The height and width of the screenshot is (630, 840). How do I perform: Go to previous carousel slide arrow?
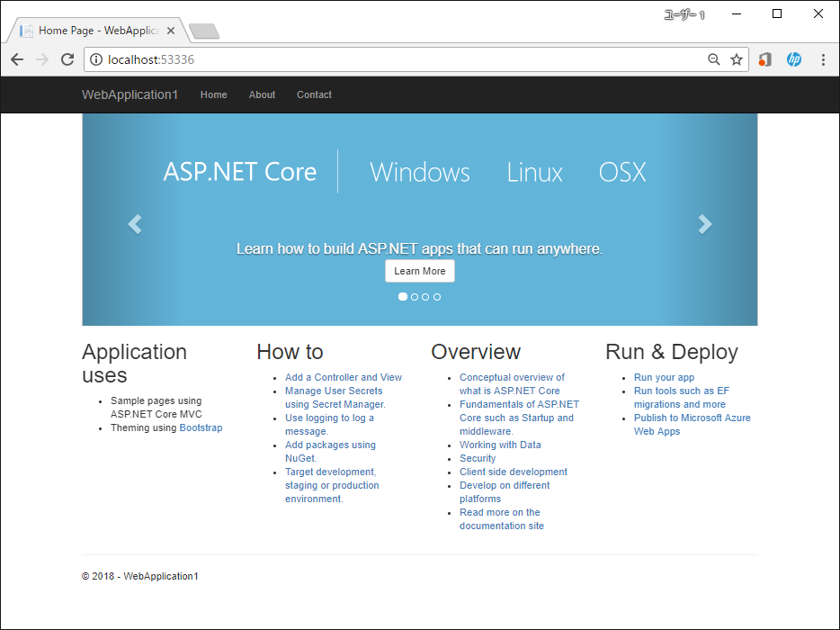pyautogui.click(x=135, y=224)
